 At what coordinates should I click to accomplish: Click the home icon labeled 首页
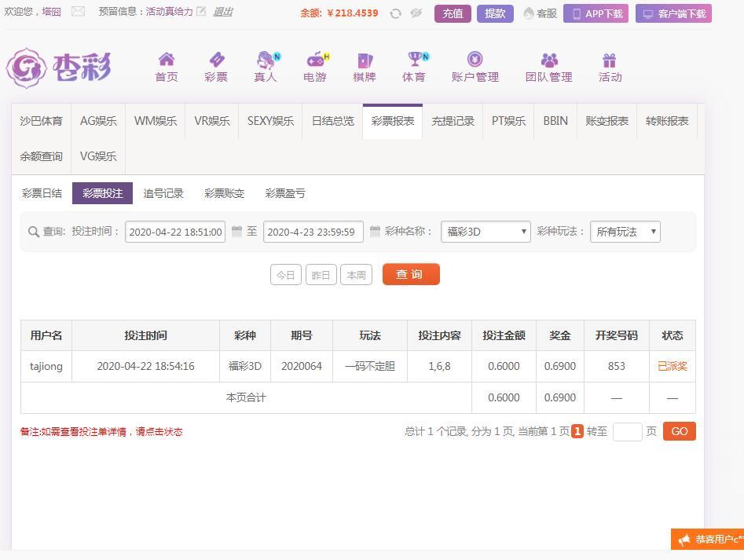tap(166, 60)
